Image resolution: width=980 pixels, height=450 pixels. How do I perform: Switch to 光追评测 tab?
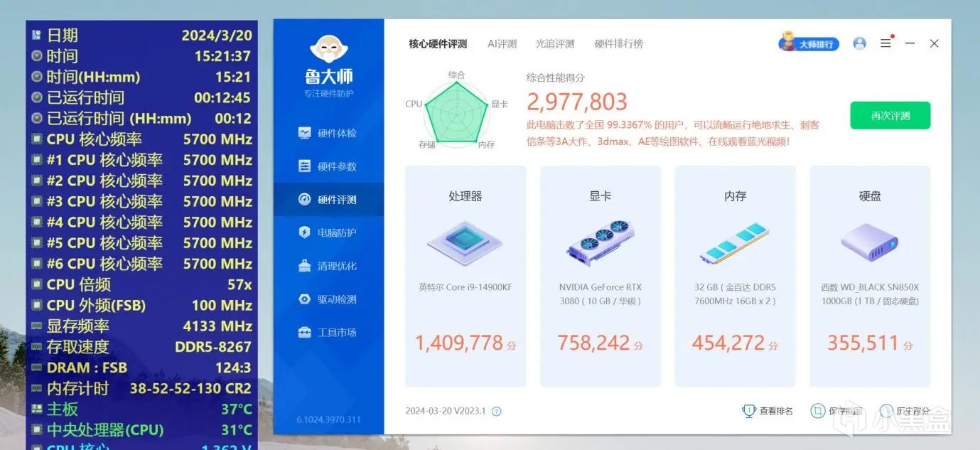coord(555,44)
